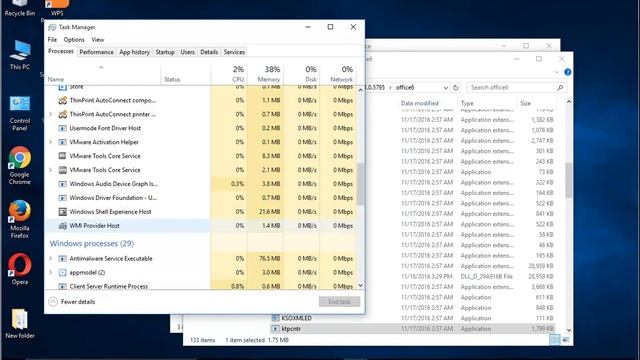Launch the Mozilla Firefox desktop shortcut

click(20, 219)
